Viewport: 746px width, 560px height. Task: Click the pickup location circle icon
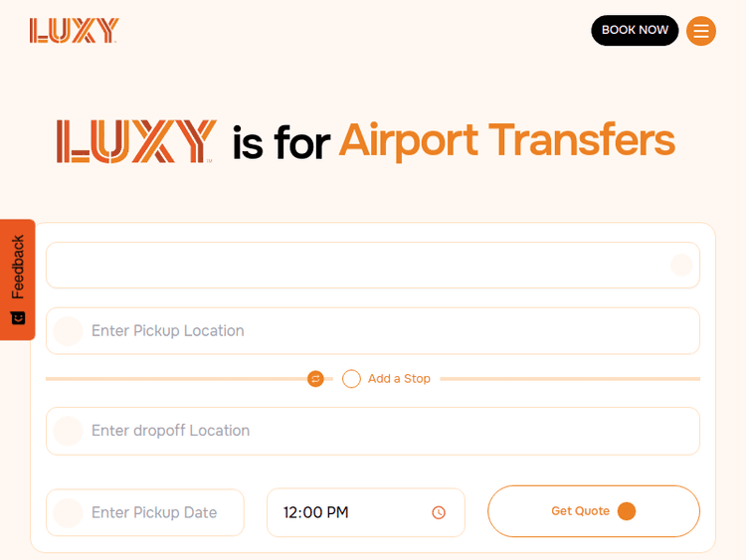coord(68,331)
